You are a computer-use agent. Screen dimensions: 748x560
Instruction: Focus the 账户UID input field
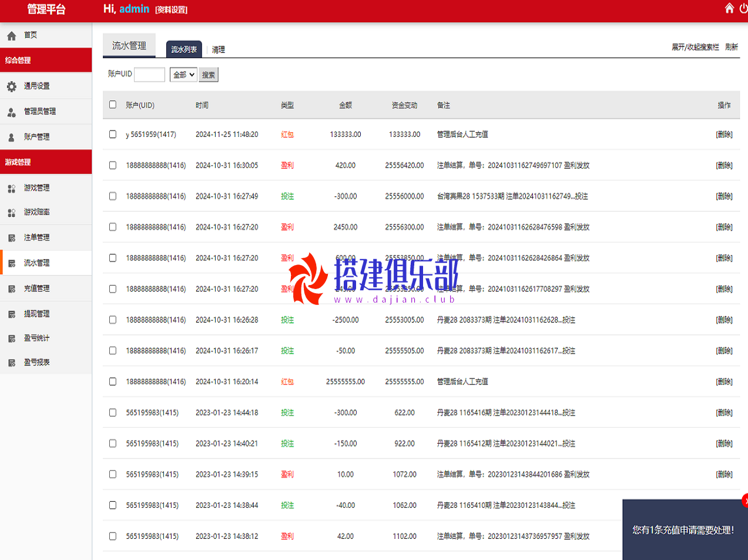point(149,75)
